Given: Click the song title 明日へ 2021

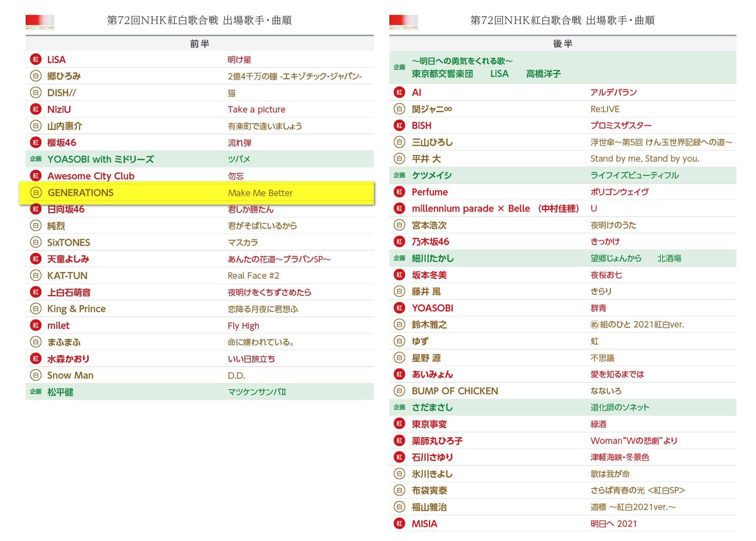Looking at the screenshot, I should 614,524.
